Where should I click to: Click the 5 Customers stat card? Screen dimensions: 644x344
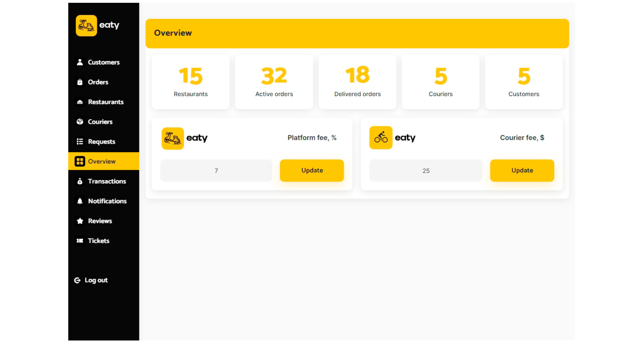tap(524, 82)
